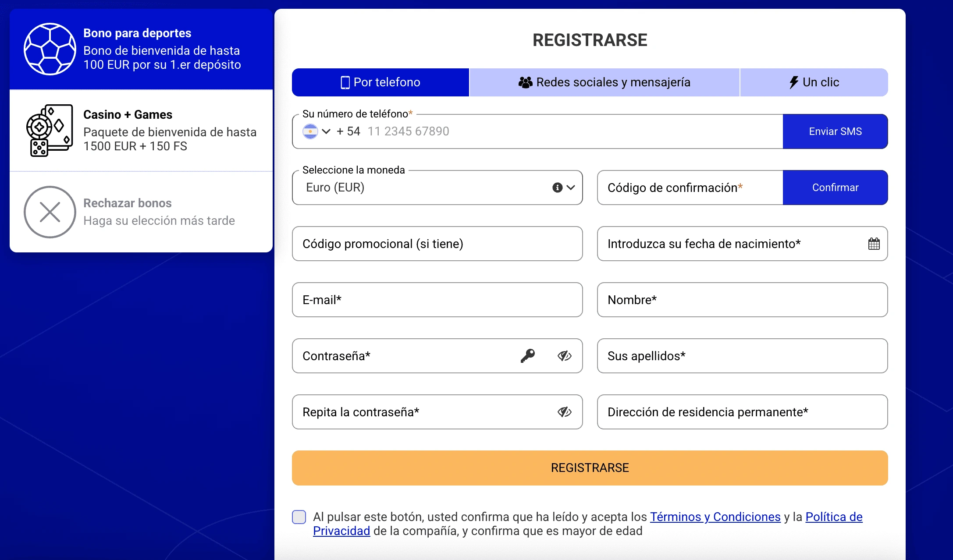The image size is (953, 560).
Task: Focus the fecha de nacimiento field
Action: pyautogui.click(x=742, y=244)
